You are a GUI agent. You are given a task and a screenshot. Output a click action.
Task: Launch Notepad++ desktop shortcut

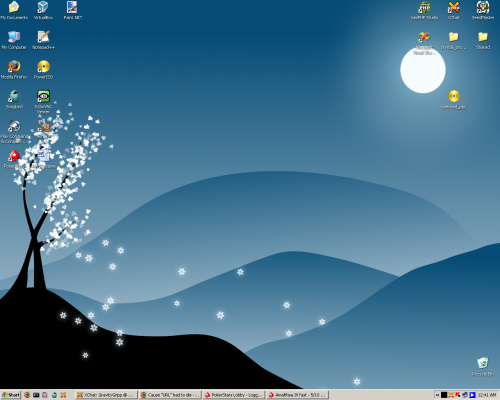43,40
